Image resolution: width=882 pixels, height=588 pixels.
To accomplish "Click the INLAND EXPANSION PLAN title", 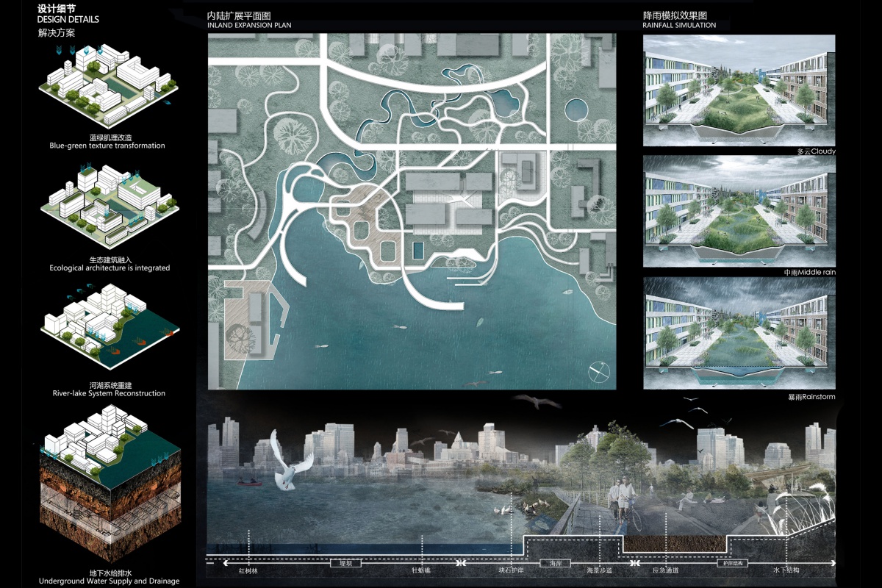I will 249,26.
